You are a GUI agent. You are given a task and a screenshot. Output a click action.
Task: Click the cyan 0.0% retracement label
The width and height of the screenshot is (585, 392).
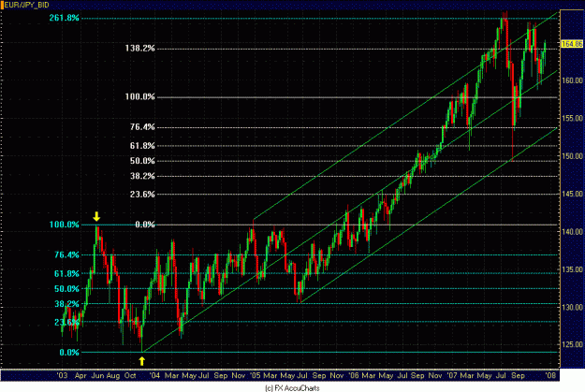coord(69,352)
